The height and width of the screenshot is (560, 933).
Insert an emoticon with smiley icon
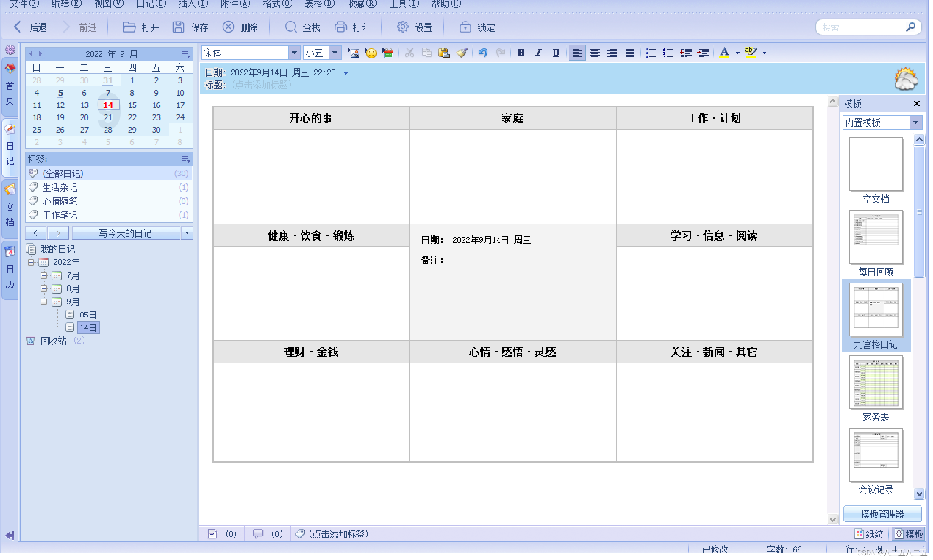pos(371,53)
